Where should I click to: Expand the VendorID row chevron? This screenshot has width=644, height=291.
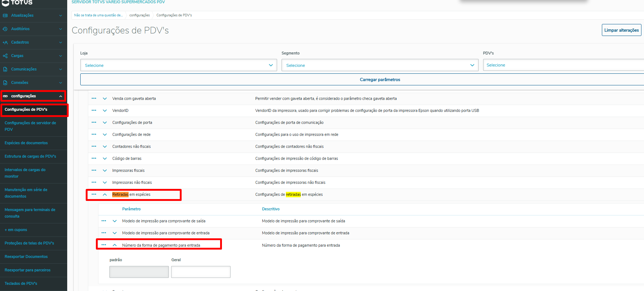(x=105, y=110)
